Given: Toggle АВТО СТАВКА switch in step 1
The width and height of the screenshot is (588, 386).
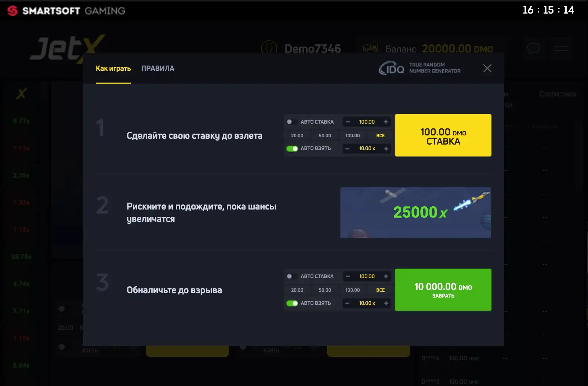Looking at the screenshot, I should 292,122.
